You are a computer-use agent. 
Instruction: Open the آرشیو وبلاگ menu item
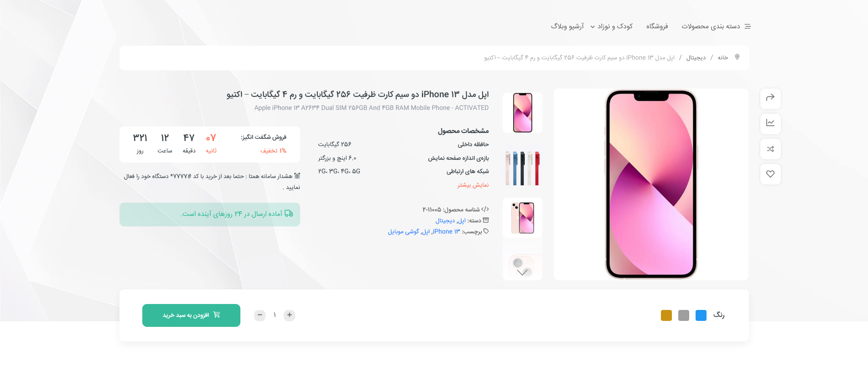pos(567,26)
